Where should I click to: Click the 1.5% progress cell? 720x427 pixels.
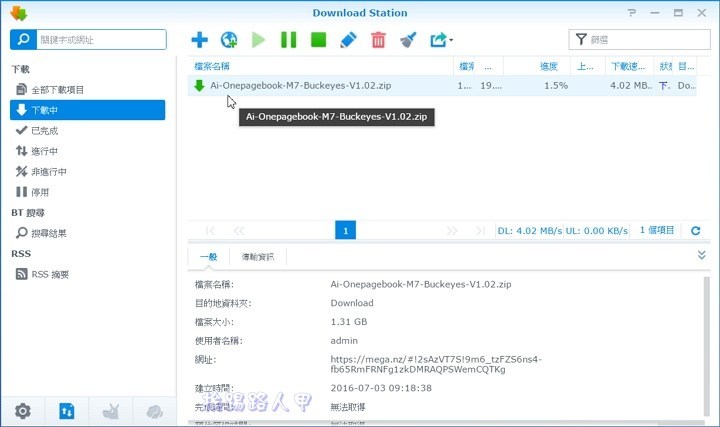tap(556, 85)
